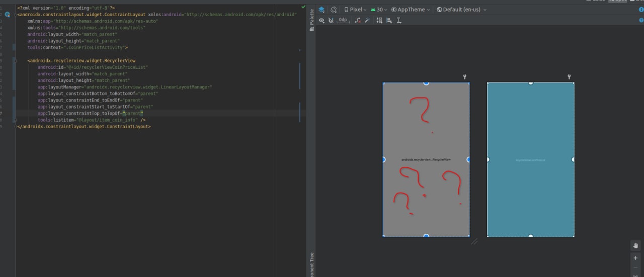Image resolution: width=644 pixels, height=277 pixels.
Task: Open the API level 30 dropdown
Action: tap(379, 10)
